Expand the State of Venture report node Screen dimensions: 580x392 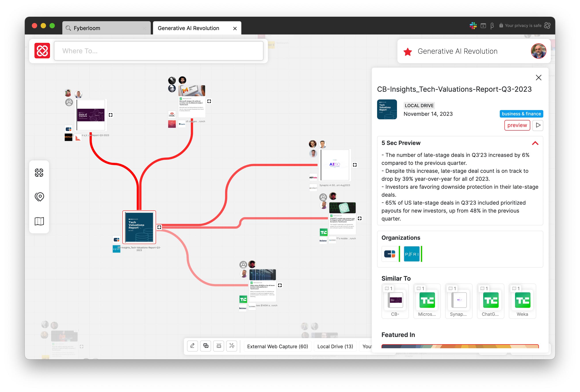coord(111,115)
